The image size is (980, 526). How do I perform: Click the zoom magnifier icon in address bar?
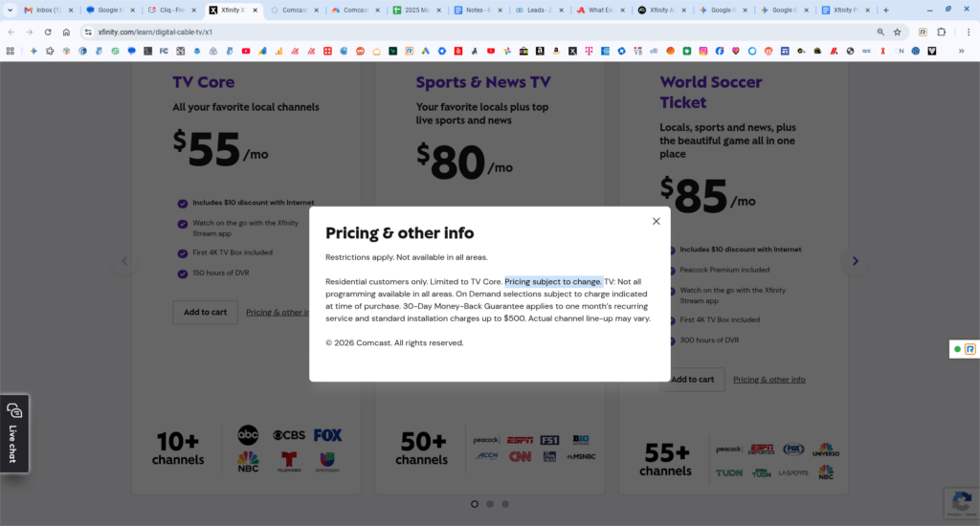click(880, 32)
